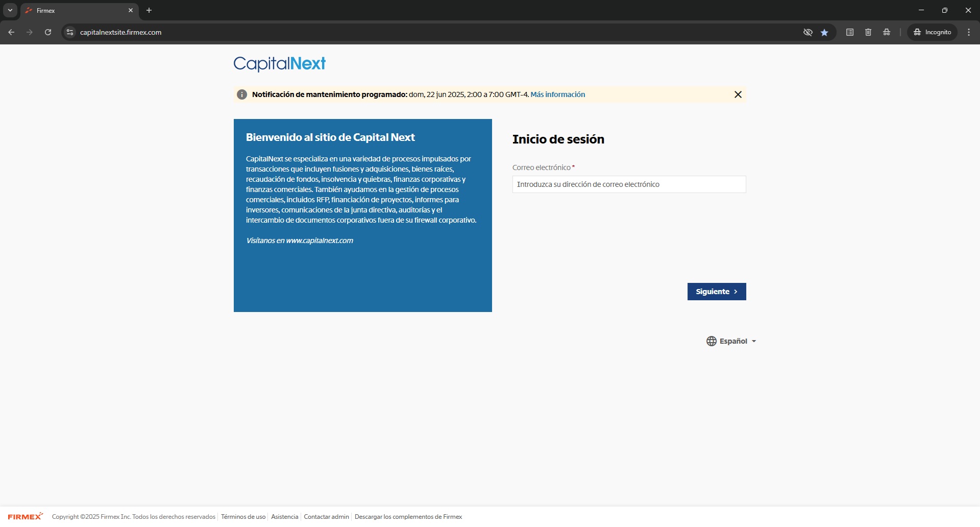980x527 pixels.
Task: Click the Incognito profile button
Action: pyautogui.click(x=932, y=32)
